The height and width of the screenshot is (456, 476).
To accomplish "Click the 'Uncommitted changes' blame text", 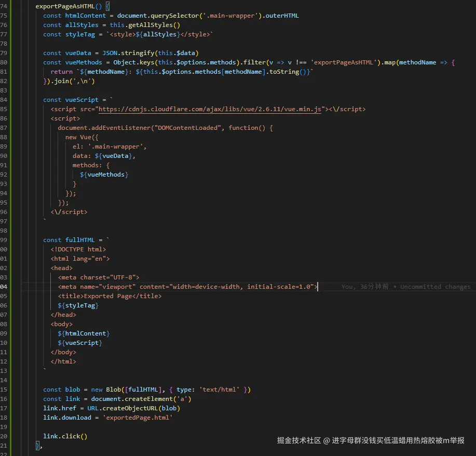I will pos(435,287).
